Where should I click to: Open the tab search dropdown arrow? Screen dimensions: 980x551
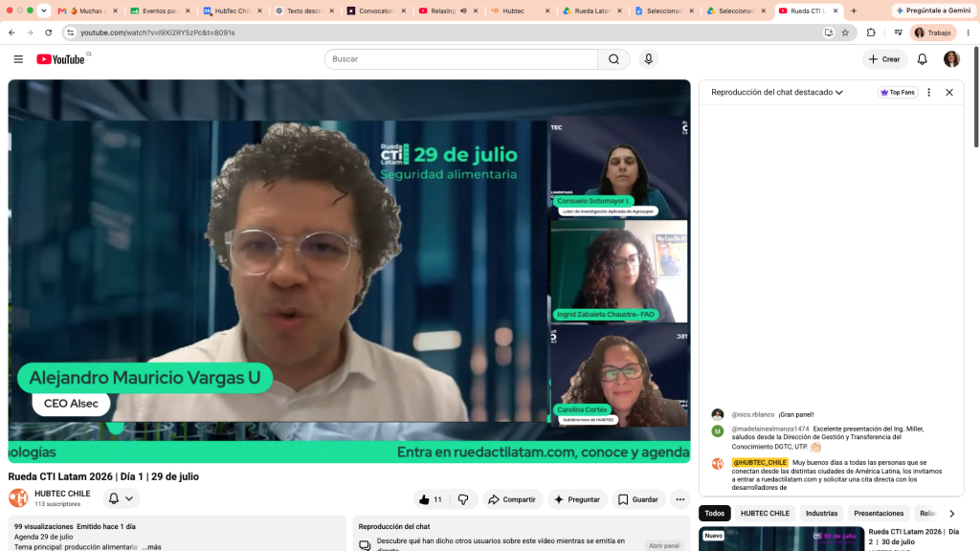click(x=44, y=11)
